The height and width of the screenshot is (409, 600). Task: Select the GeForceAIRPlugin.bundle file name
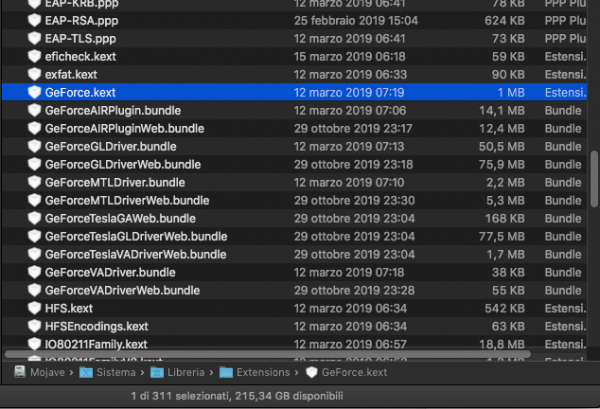[113, 111]
